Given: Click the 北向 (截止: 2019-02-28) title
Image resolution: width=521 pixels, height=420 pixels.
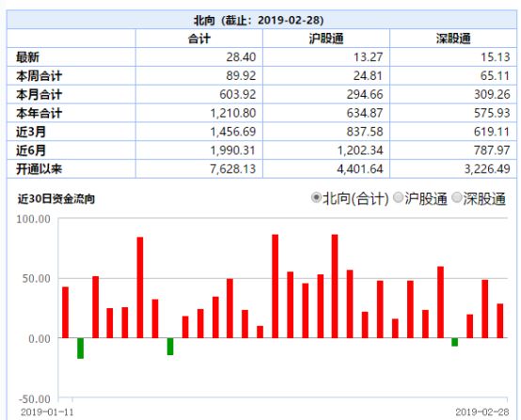Looking at the screenshot, I should 259,21.
